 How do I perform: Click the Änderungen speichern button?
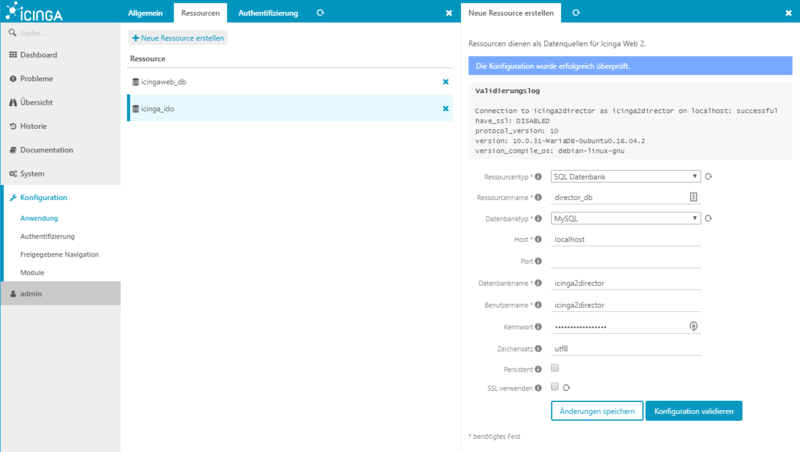[x=596, y=411]
